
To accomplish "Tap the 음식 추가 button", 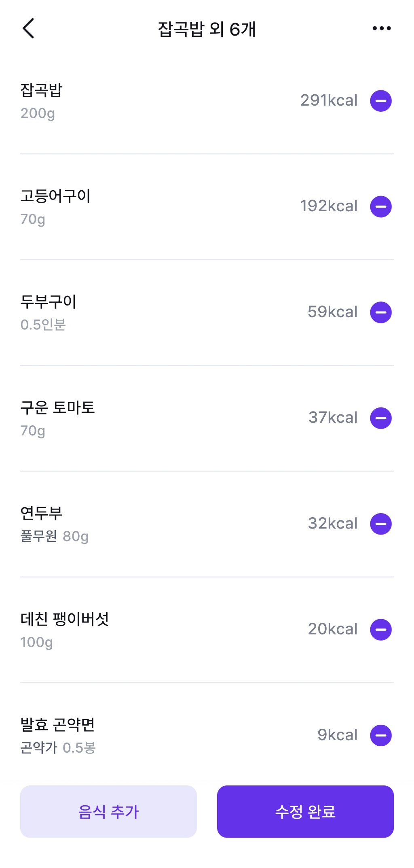I will pyautogui.click(x=108, y=811).
